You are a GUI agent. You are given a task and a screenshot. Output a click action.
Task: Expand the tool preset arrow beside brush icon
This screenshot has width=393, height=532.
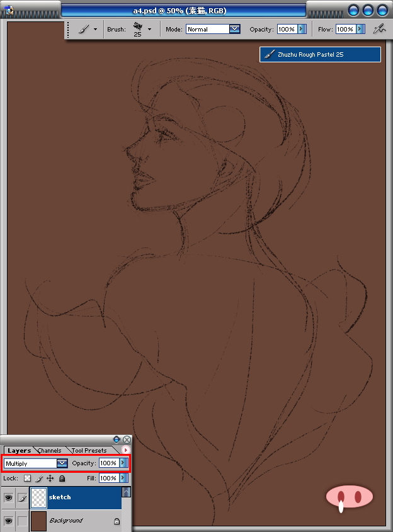coord(95,30)
